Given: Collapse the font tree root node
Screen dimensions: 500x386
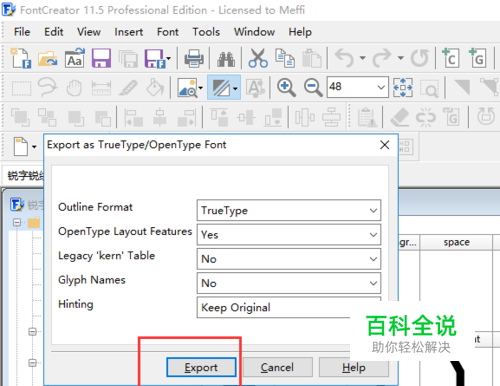Looking at the screenshot, I should point(17,222).
